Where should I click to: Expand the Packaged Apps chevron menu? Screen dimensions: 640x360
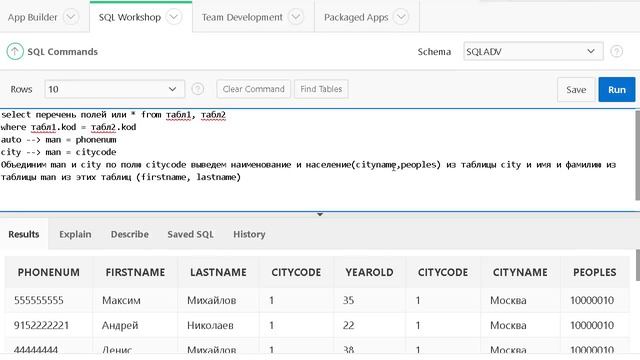[x=401, y=17]
